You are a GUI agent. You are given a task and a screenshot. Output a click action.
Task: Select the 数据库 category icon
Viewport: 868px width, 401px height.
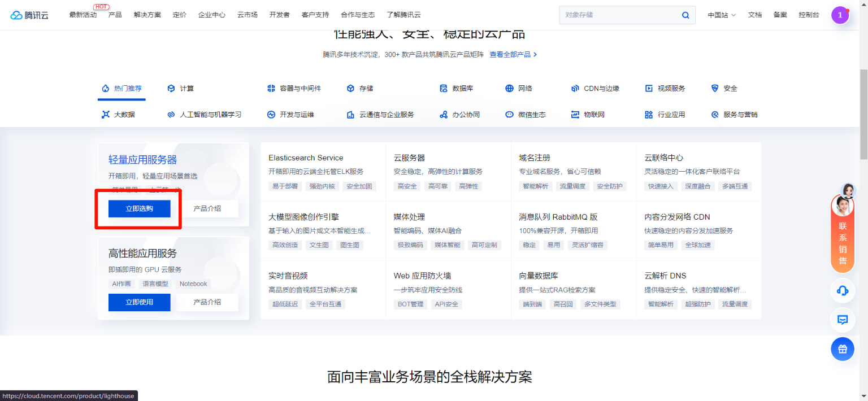coord(444,89)
